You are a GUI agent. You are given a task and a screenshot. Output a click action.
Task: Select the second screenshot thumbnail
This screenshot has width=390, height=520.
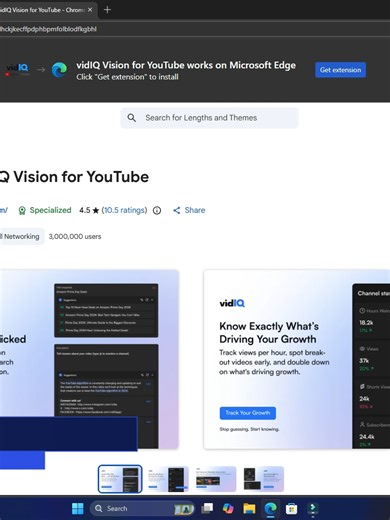click(168, 479)
